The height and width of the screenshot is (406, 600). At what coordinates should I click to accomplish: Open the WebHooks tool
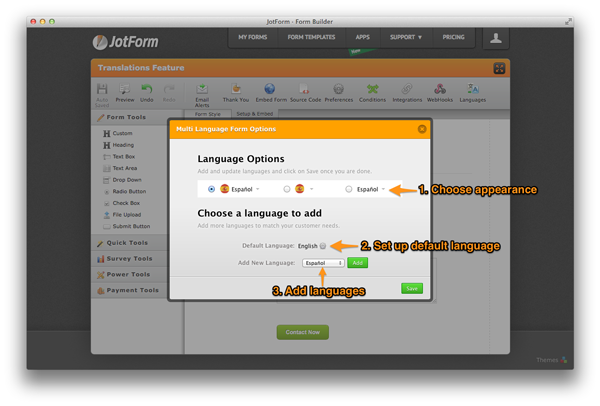[440, 93]
